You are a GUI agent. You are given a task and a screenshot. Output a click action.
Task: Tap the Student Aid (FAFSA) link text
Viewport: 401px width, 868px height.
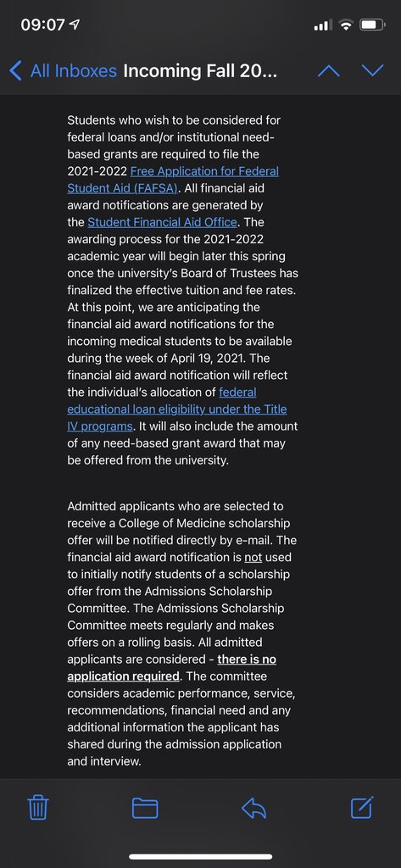[x=122, y=188]
